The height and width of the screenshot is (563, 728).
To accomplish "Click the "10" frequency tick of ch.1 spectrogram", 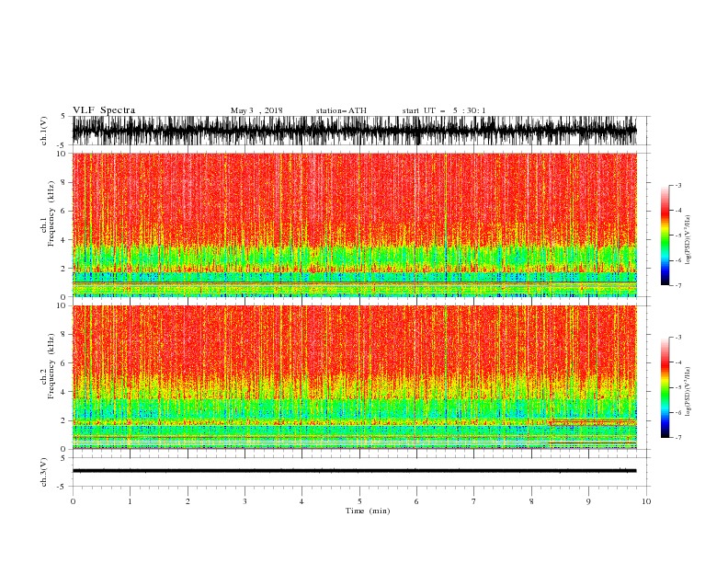I will point(62,154).
